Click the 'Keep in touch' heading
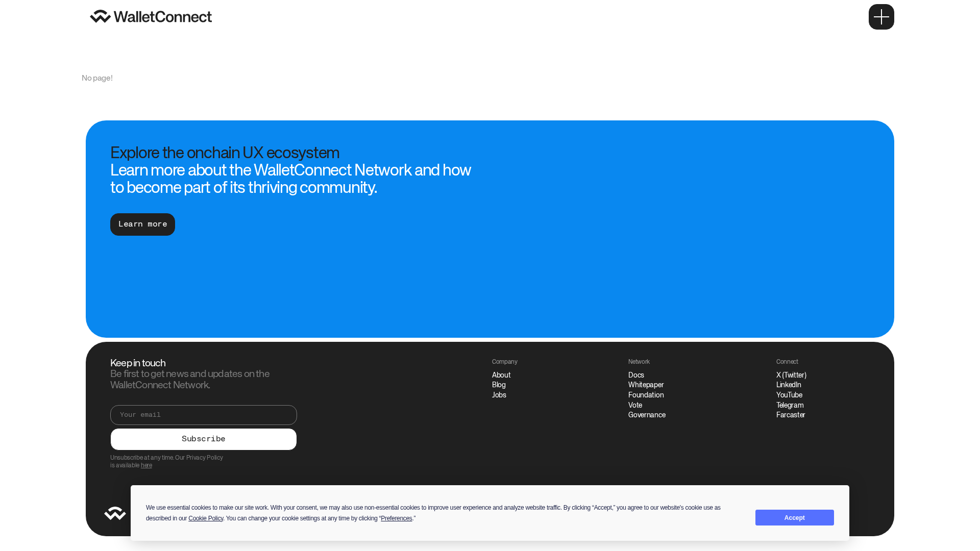980x551 pixels. pos(138,363)
